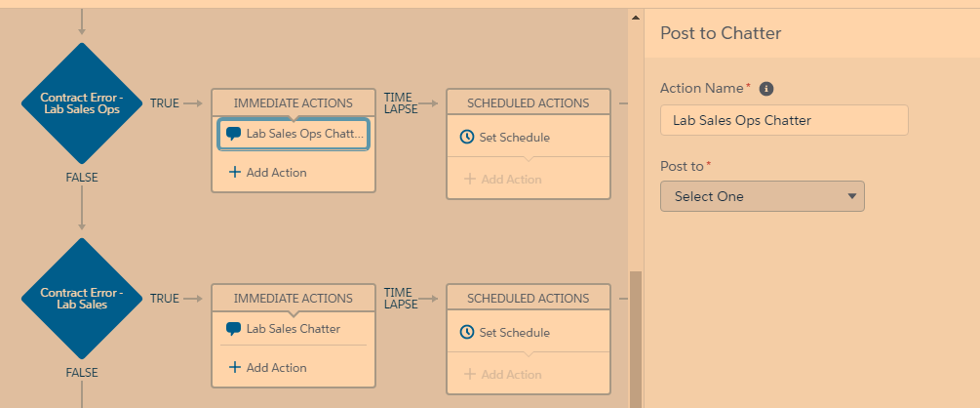980x408 pixels.
Task: Open Set Schedule for Lab Sales
Action: click(514, 333)
